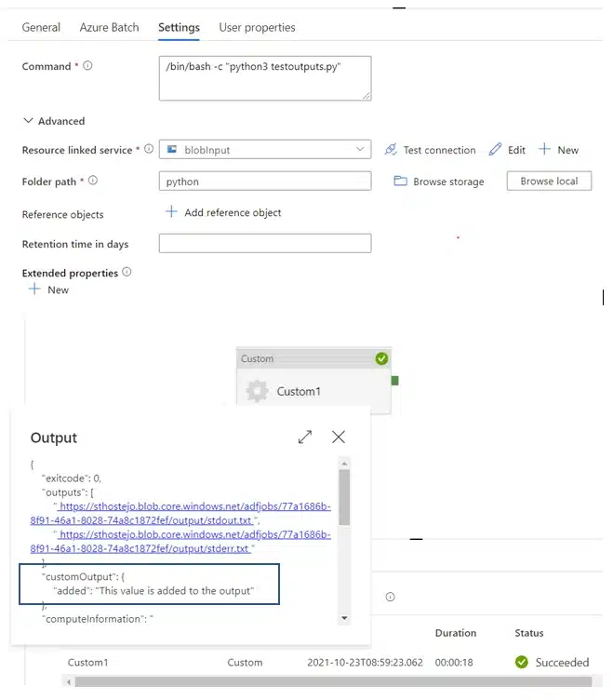Viewport: 613px width, 700px height.
Task: Click green success checkmark on Custom activity
Action: pyautogui.click(x=381, y=358)
